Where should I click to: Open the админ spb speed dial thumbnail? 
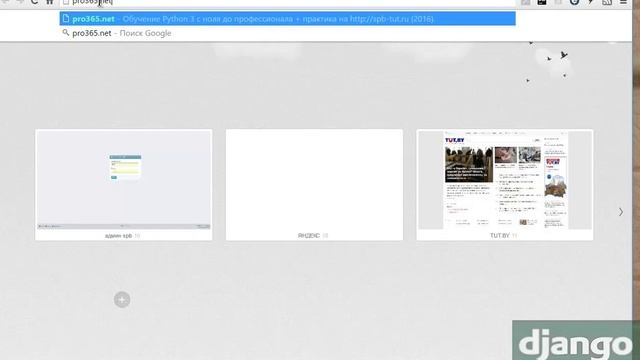pyautogui.click(x=124, y=185)
